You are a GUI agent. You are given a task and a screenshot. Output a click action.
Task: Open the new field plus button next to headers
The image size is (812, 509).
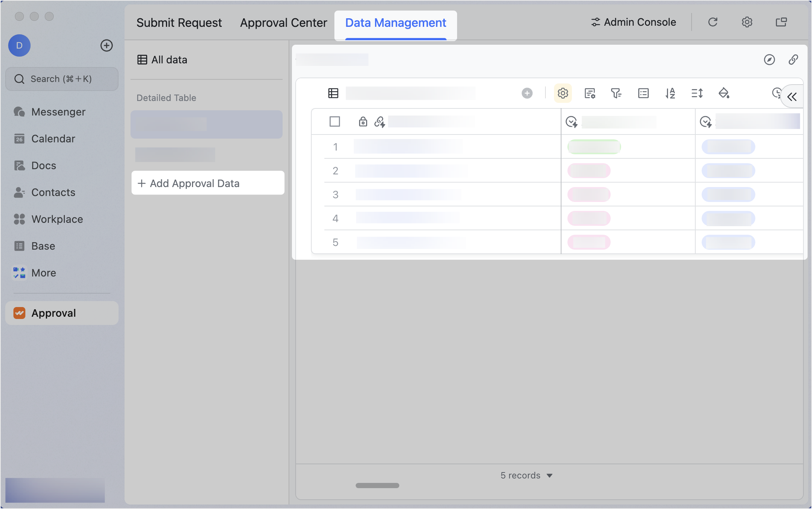point(527,93)
